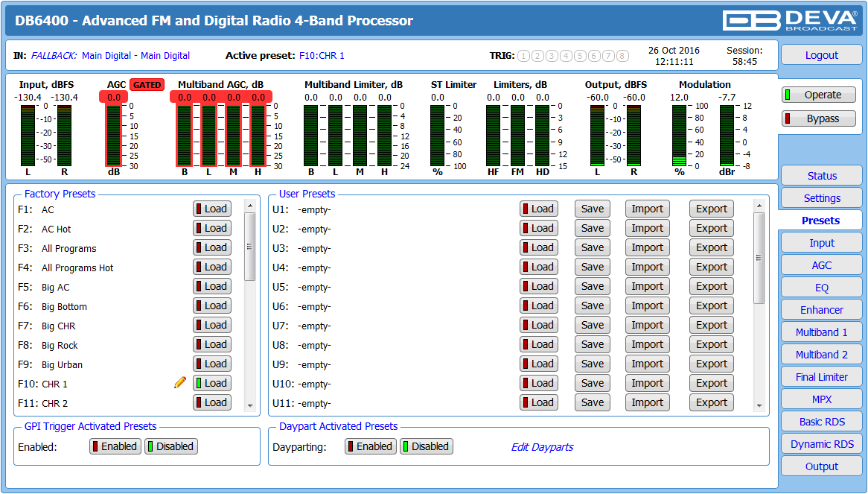Open the Enhancer tab
This screenshot has height=494, width=868.
click(822, 310)
